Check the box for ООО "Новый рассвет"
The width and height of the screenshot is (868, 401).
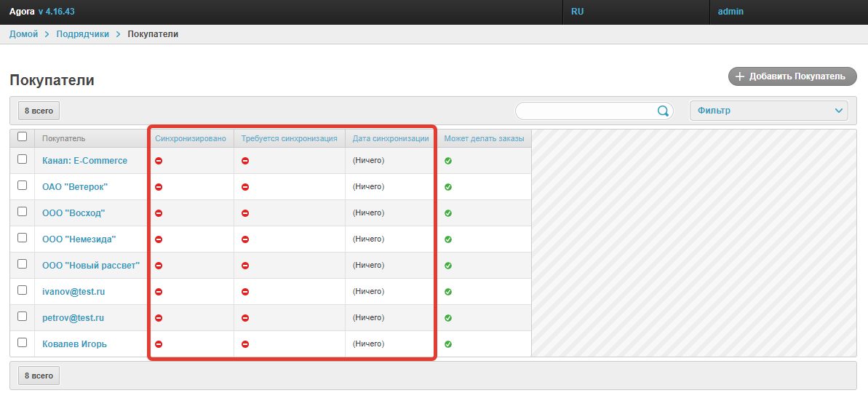[22, 264]
